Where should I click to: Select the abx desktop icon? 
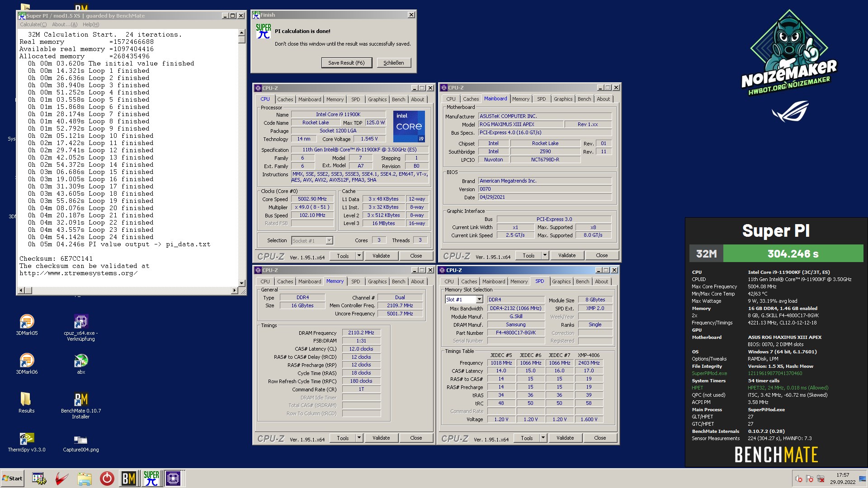[x=81, y=364]
